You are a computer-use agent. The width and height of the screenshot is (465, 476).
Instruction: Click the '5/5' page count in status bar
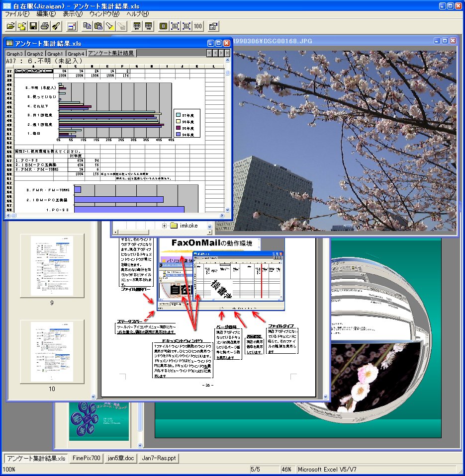[255, 470]
